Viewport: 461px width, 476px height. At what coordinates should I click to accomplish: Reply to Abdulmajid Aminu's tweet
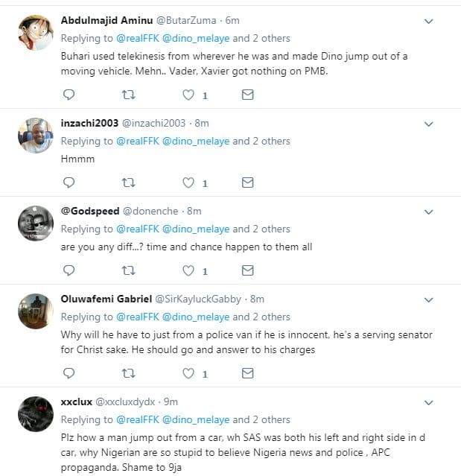69,95
